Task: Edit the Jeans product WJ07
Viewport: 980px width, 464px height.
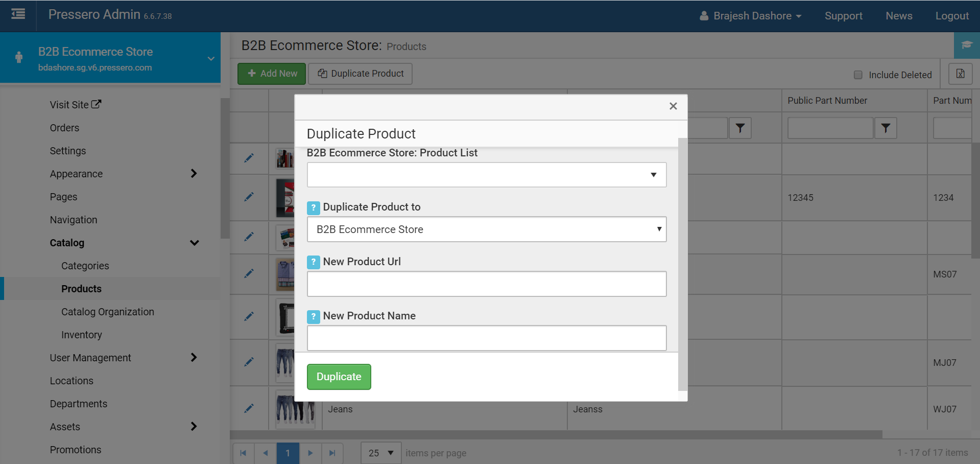Action: [249, 409]
